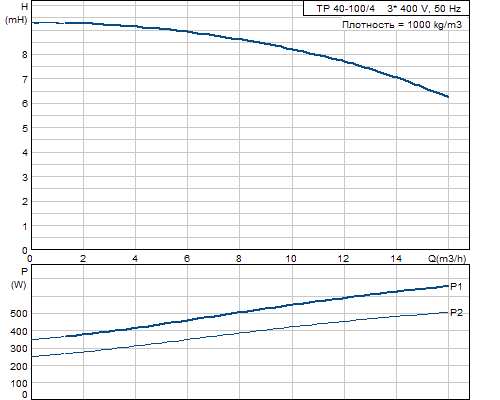Click the TP 40-100/4 pump title box
Image resolution: width=500 pixels, height=400 pixels.
tap(386, 8)
